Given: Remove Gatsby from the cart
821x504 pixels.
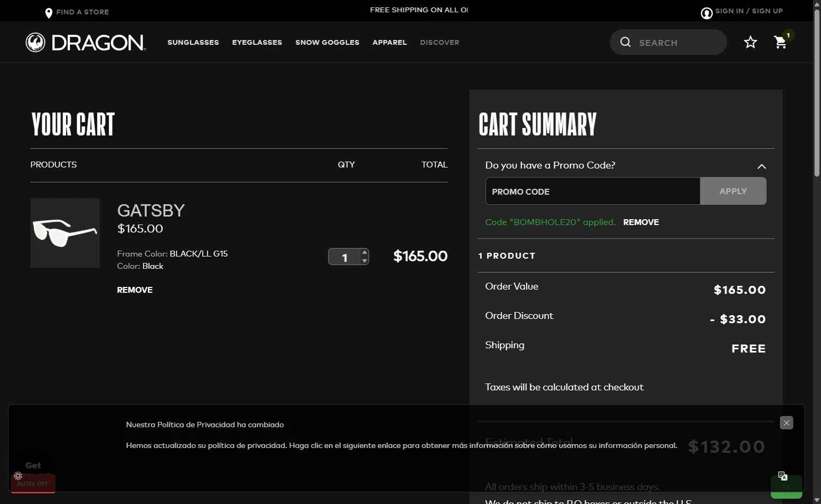Looking at the screenshot, I should pyautogui.click(x=134, y=290).
